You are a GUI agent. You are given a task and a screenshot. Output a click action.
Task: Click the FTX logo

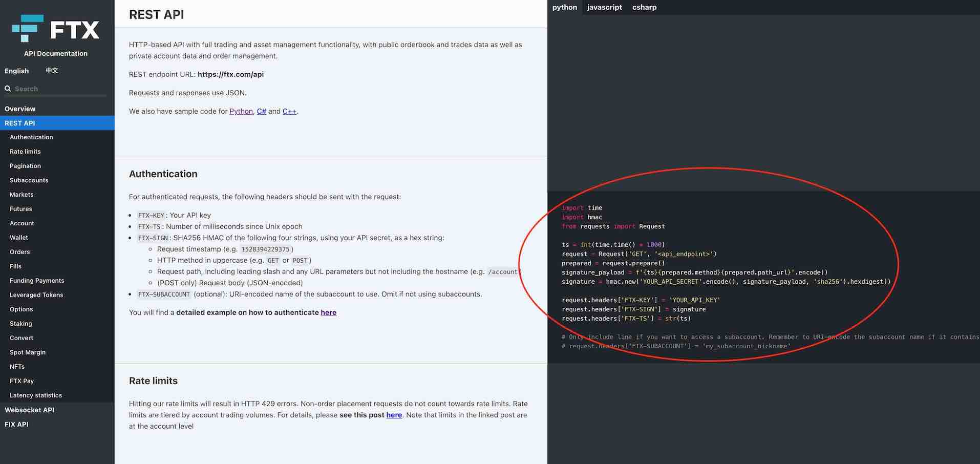56,29
